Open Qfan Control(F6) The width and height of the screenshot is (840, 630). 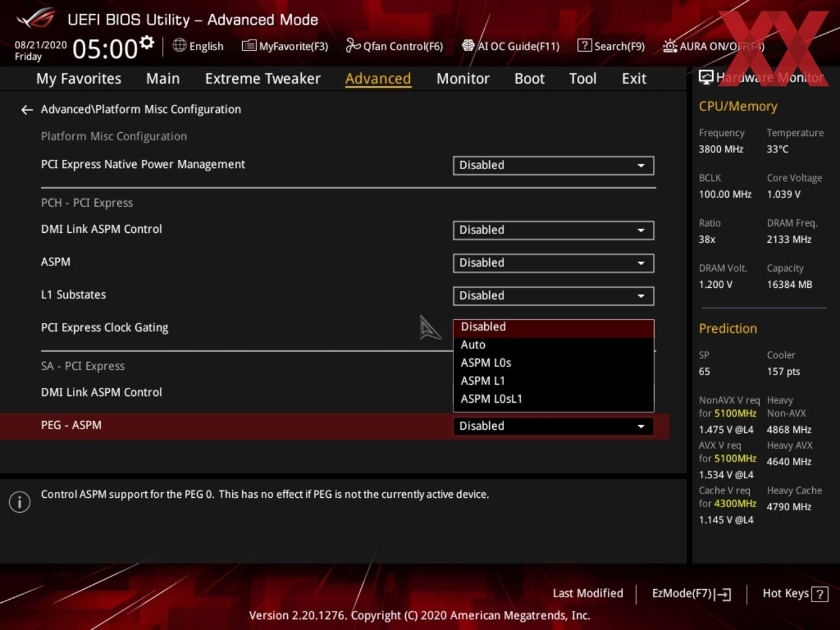tap(394, 46)
